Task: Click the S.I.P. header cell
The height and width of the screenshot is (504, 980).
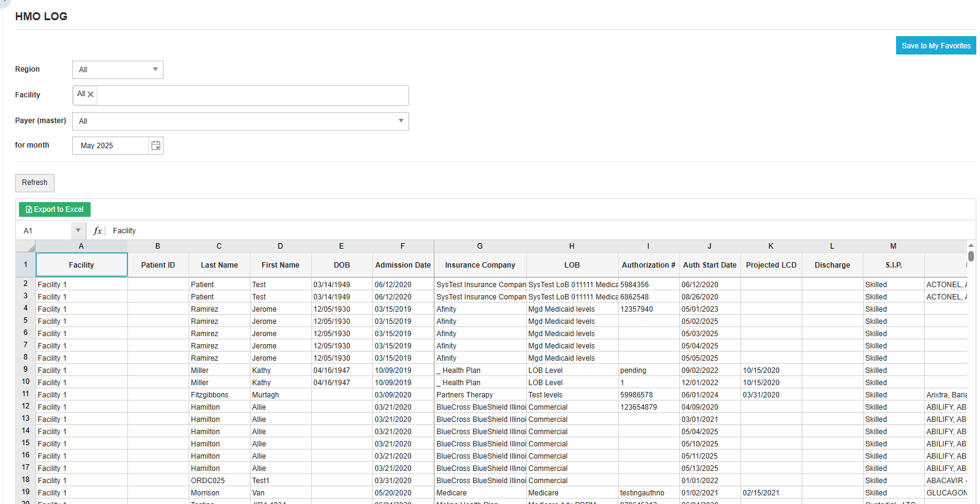Action: [894, 265]
